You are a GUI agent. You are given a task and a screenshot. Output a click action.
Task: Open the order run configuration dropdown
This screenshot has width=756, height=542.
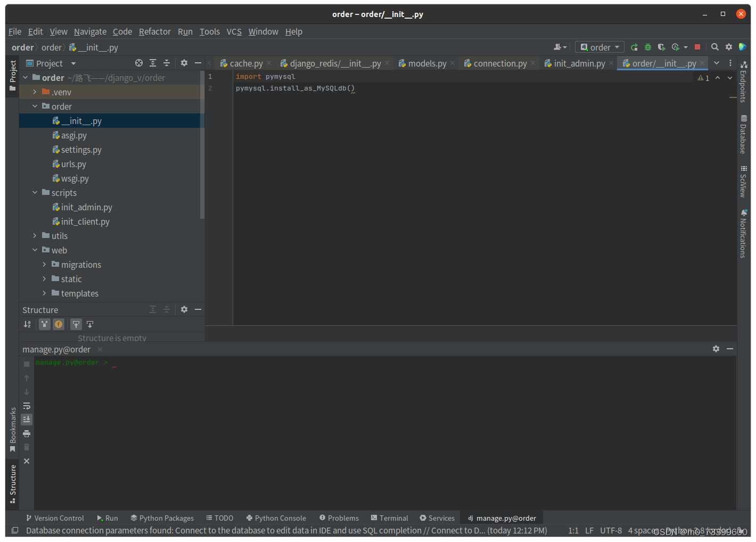click(x=618, y=47)
